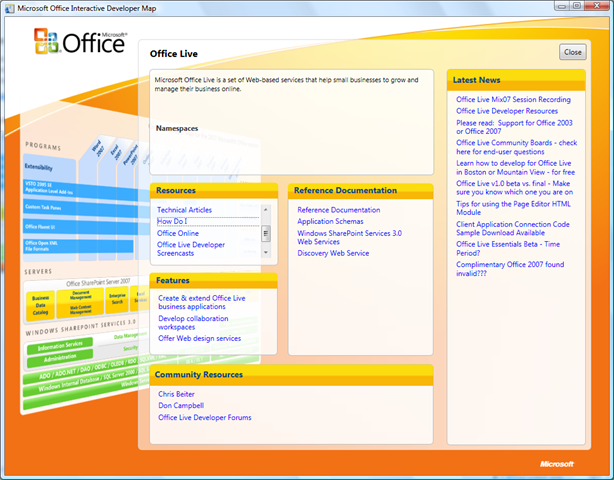Open Tips for Page Editor HTML Module
The image size is (614, 480).
click(513, 208)
